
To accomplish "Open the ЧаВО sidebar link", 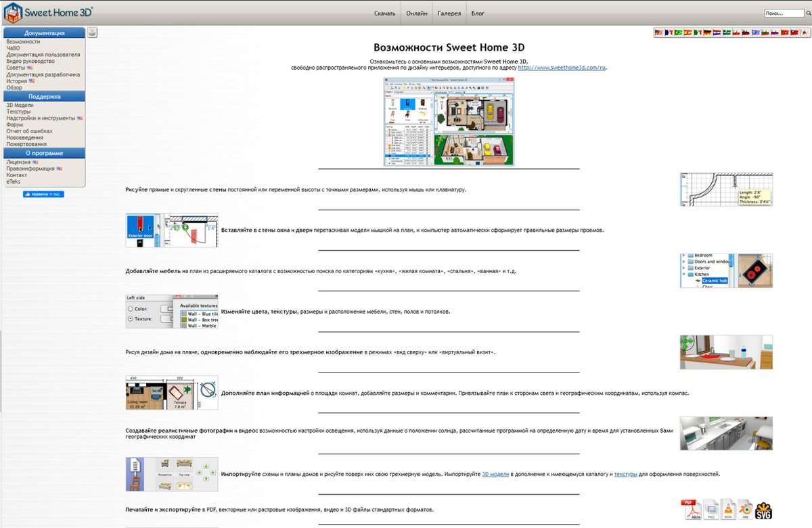I will pos(14,48).
